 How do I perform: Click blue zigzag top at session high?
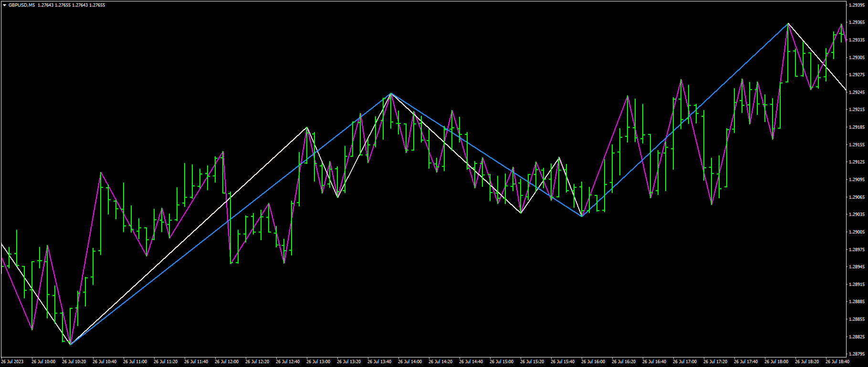click(x=788, y=23)
